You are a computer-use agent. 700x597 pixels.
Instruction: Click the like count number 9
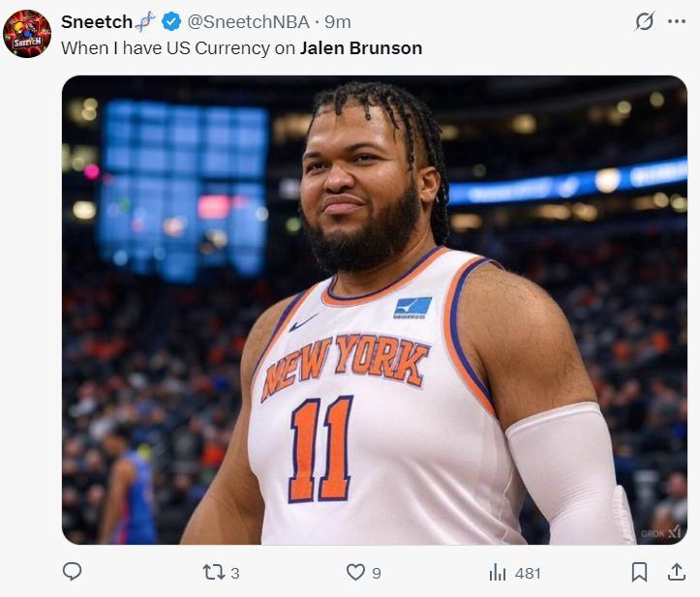coord(377,574)
